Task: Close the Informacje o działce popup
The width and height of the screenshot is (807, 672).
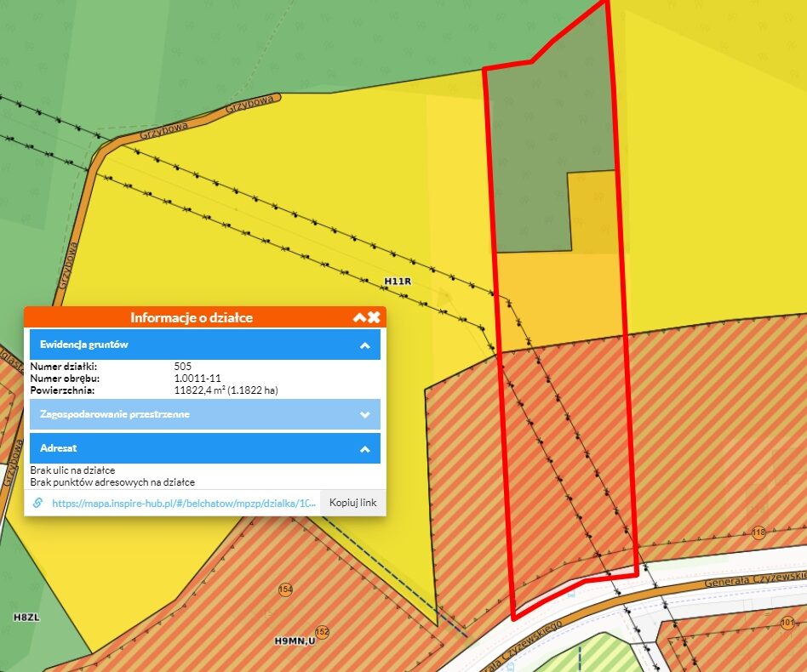Action: pyautogui.click(x=374, y=317)
